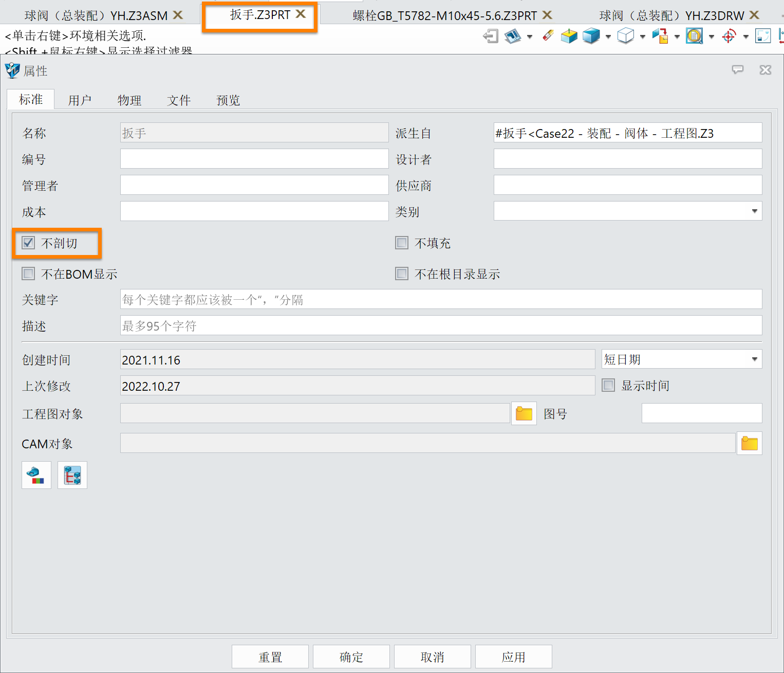Click the 创建时间 value 2021.11.16
This screenshot has width=784, height=673.
click(358, 359)
